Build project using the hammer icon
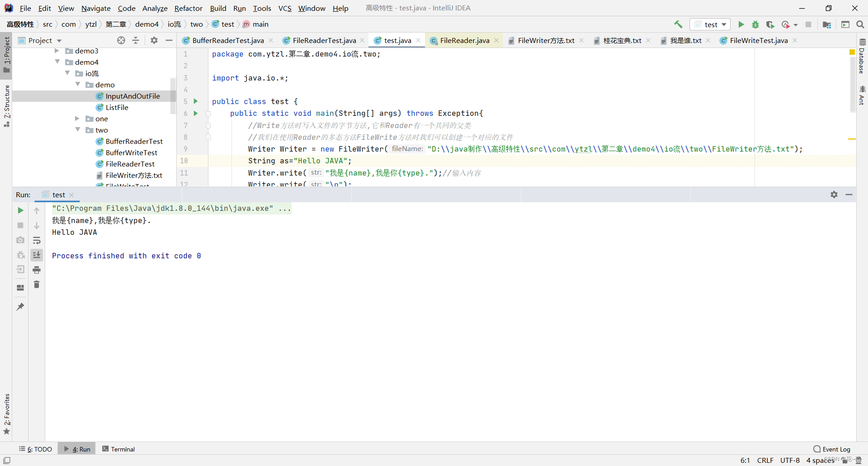Viewport: 868px width, 466px height. pos(678,24)
